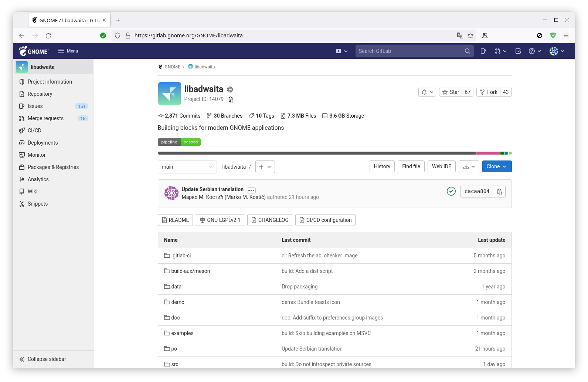Click the green pipeline status check icon
The image size is (588, 382).
coord(451,191)
